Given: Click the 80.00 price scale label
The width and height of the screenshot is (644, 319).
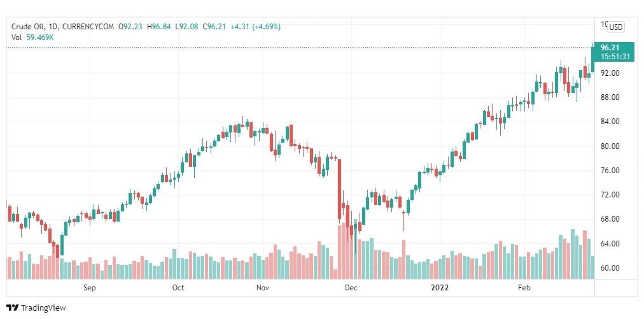Looking at the screenshot, I should [x=610, y=146].
